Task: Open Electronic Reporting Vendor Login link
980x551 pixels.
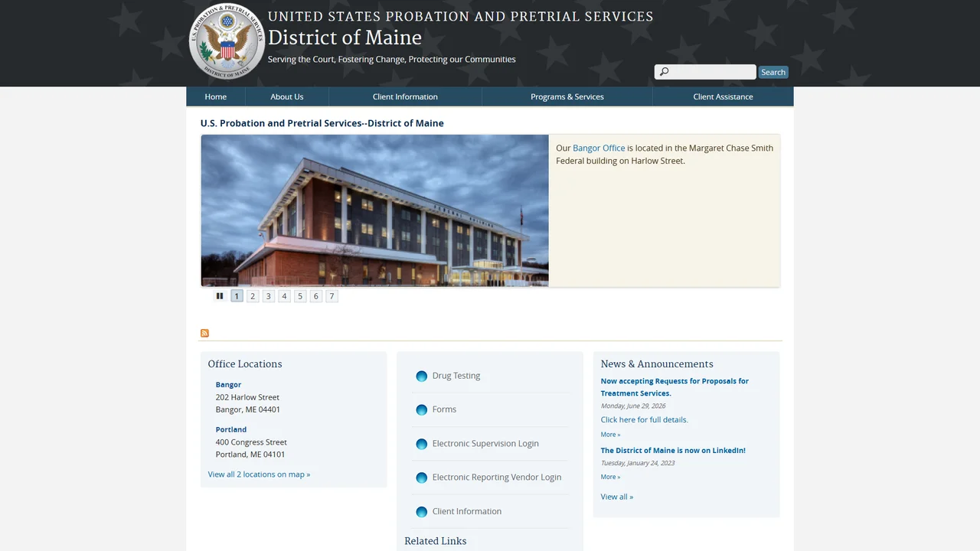Action: click(x=497, y=477)
